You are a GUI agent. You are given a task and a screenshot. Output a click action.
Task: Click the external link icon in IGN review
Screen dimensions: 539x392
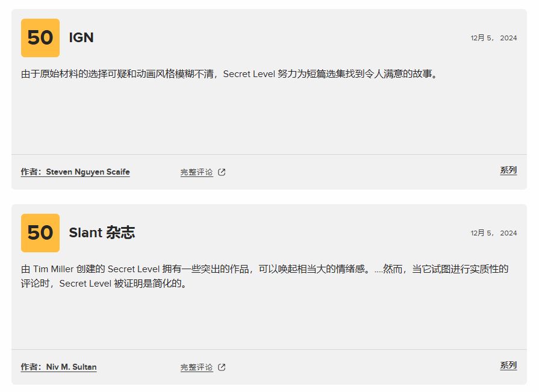tap(222, 172)
